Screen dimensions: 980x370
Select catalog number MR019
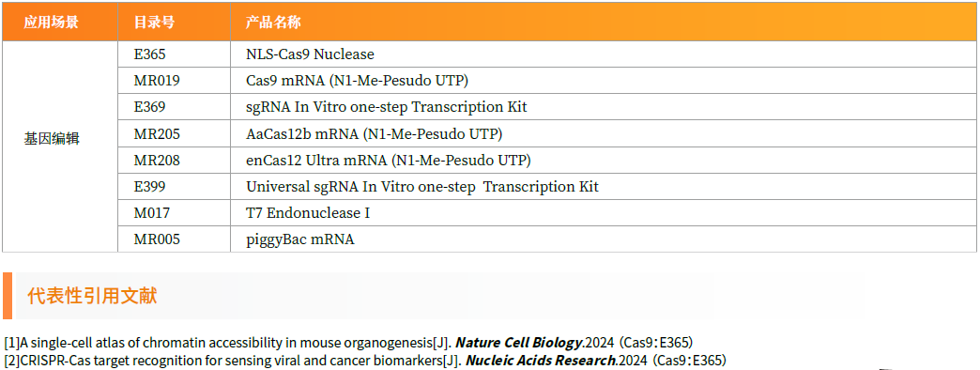[x=157, y=81]
